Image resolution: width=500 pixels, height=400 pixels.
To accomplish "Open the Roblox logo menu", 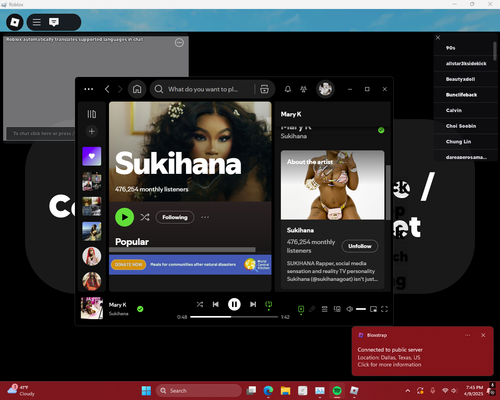I will (x=15, y=22).
